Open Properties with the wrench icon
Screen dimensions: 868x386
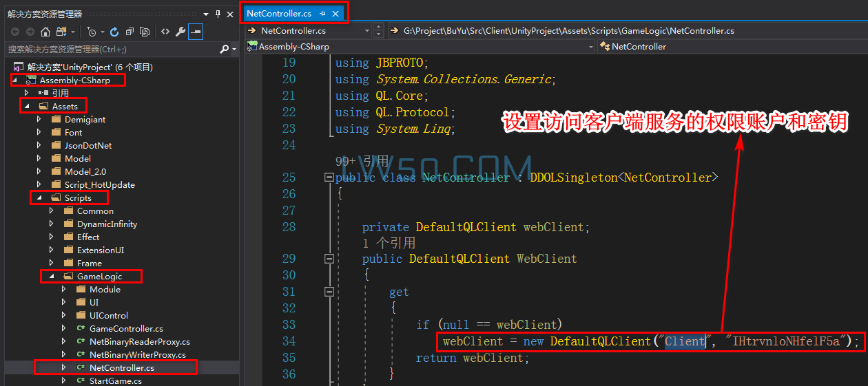pos(180,32)
